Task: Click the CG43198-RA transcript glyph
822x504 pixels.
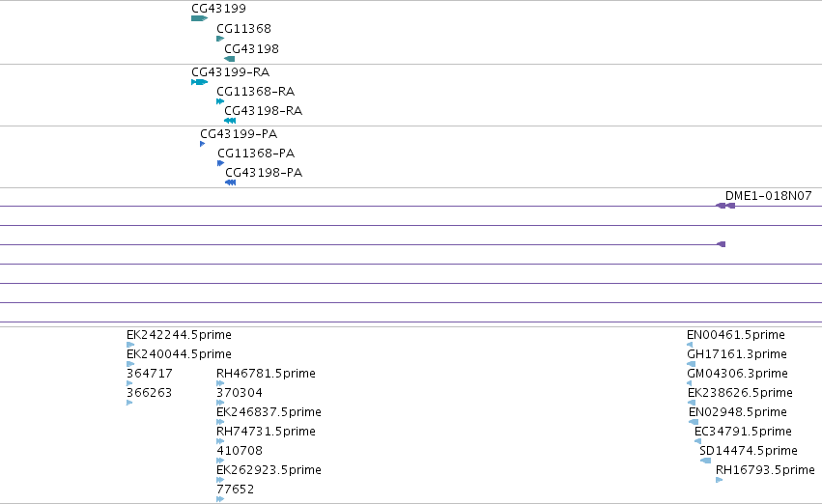Action: 230,121
